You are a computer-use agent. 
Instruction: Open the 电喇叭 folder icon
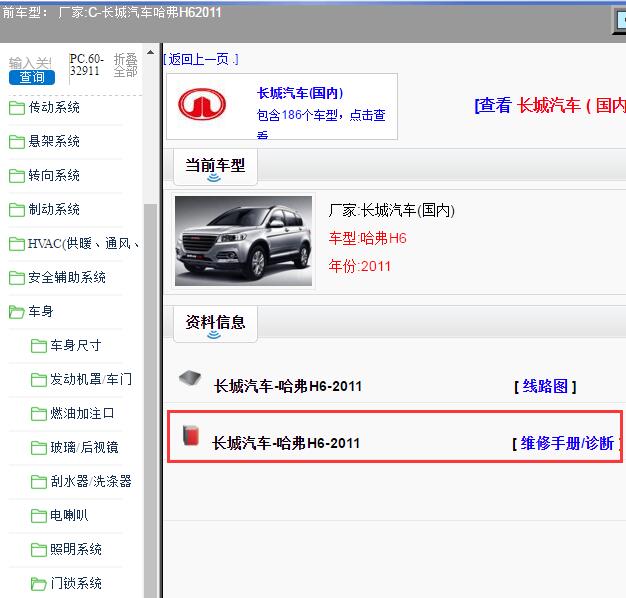pos(39,516)
